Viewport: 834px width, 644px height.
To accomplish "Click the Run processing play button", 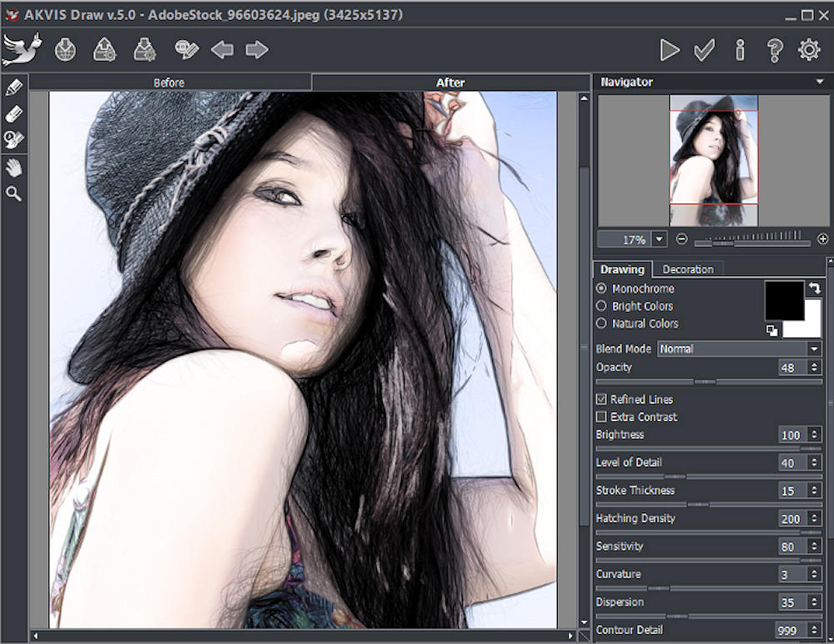I will 670,50.
